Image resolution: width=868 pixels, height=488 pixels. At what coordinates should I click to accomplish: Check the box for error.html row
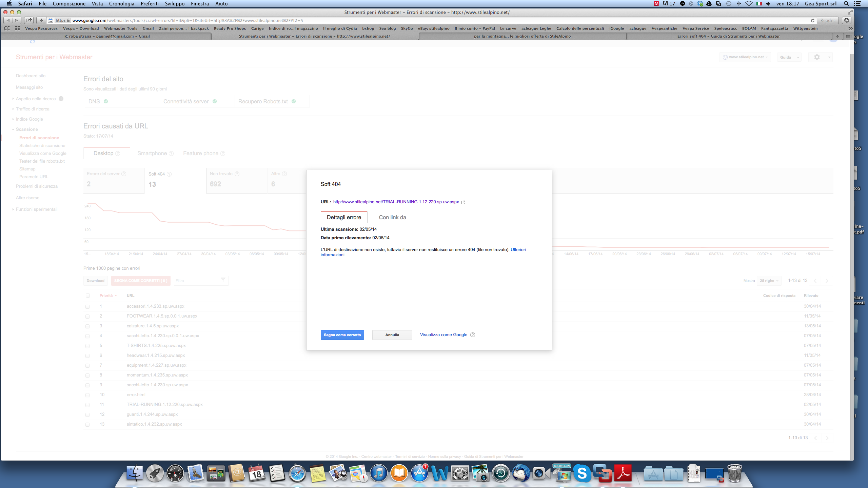coord(87,395)
